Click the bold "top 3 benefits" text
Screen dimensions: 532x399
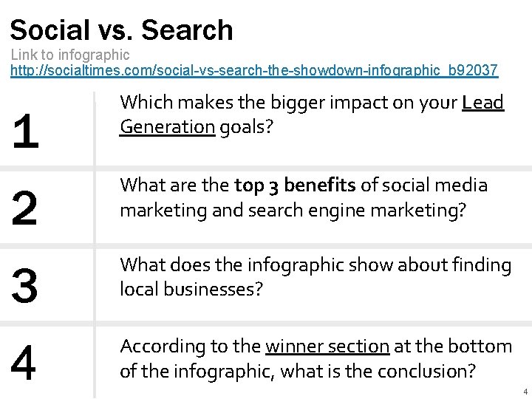tap(295, 185)
